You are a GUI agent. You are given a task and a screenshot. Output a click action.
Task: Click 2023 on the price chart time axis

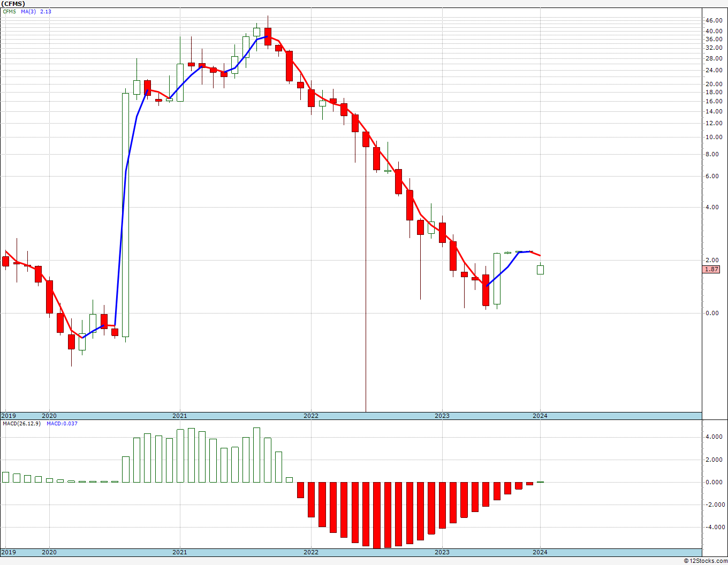442,416
